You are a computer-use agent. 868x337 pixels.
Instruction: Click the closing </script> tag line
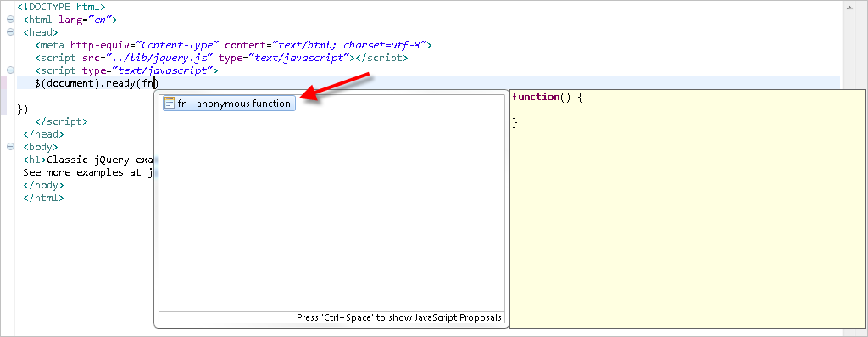click(61, 121)
